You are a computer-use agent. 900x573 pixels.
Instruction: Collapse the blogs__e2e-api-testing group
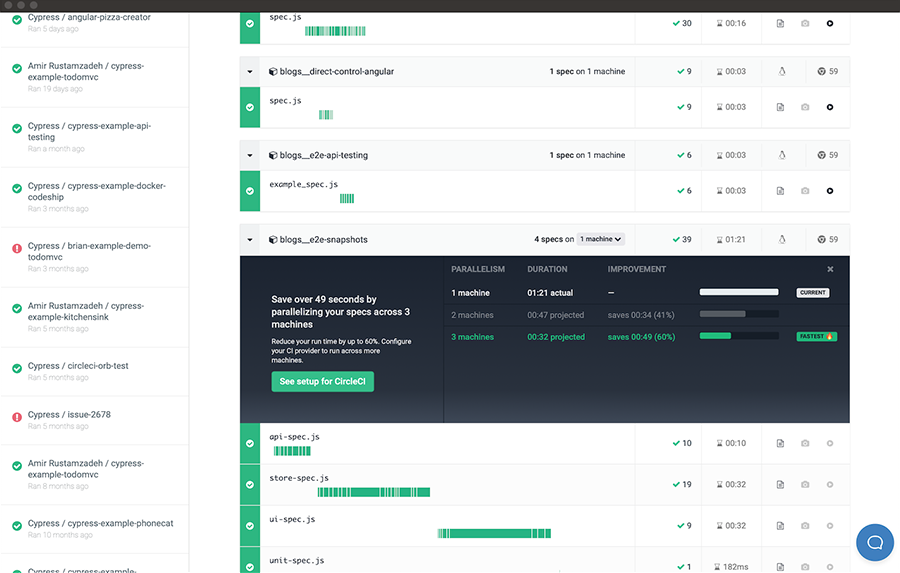point(250,155)
